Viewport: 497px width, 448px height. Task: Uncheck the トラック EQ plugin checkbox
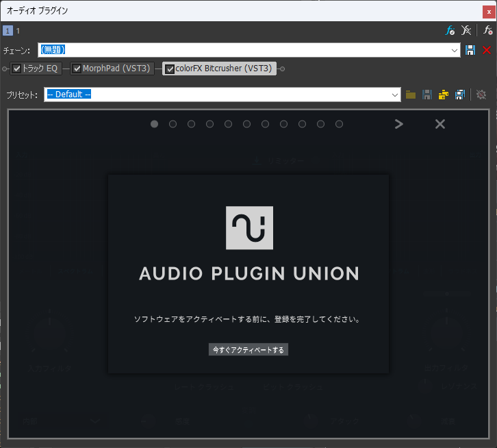[17, 69]
